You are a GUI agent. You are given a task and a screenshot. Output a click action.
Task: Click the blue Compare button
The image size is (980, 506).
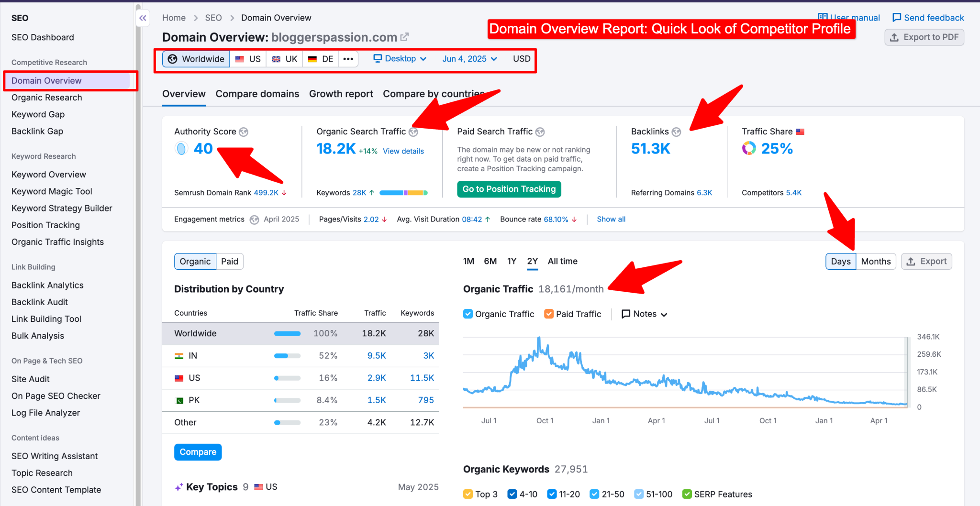pos(198,452)
